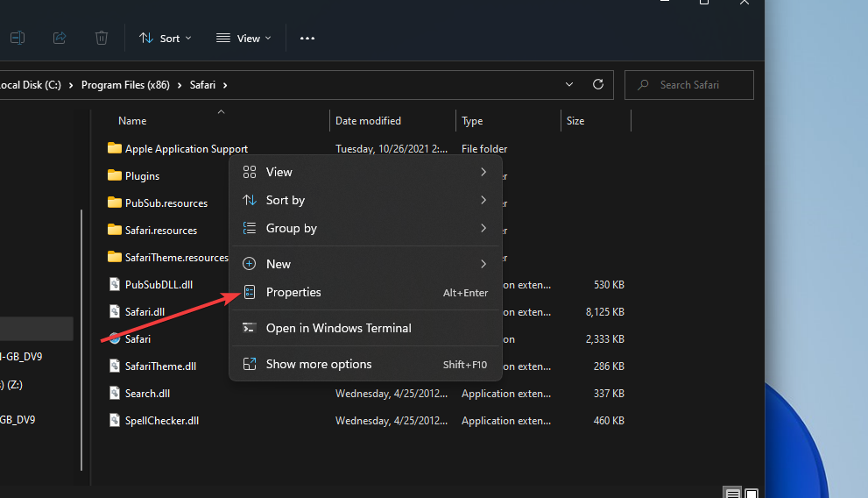This screenshot has height=498, width=868.
Task: Open the View submenu in the context menu
Action: point(365,172)
